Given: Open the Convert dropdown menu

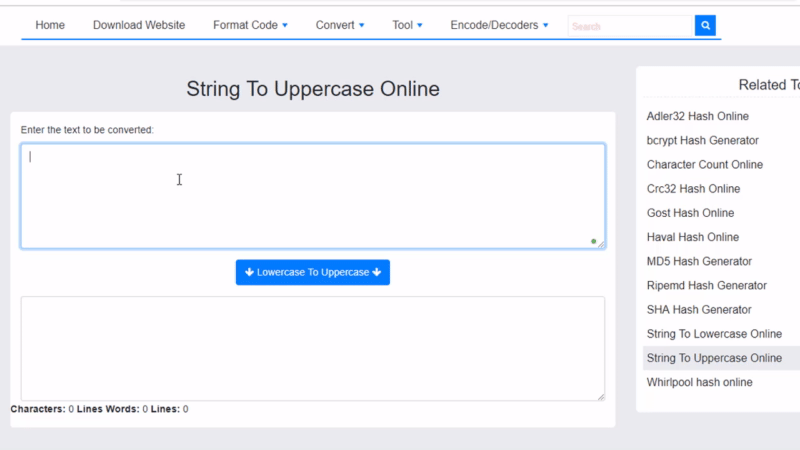Looking at the screenshot, I should tap(340, 25).
